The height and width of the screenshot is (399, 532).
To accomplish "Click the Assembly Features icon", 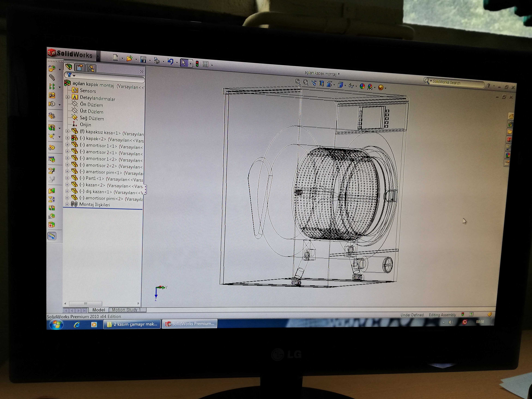I will 52,127.
